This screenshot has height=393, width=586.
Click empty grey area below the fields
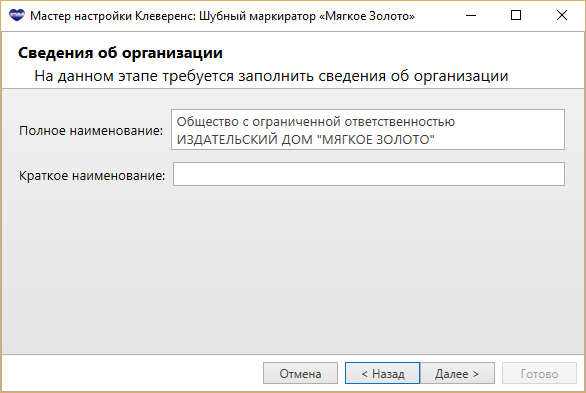pos(293,269)
